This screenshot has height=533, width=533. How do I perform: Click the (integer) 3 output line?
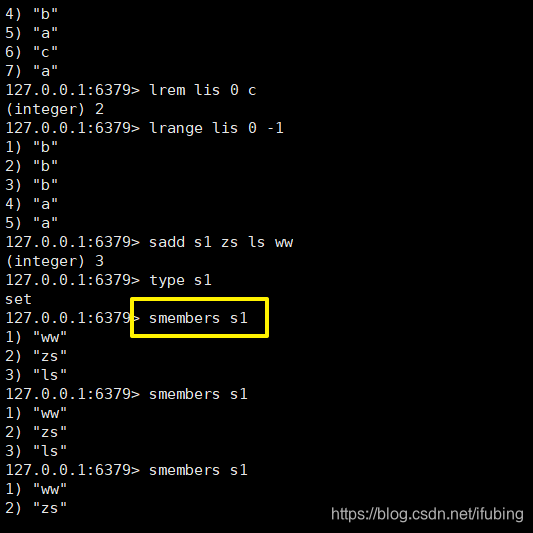point(54,261)
